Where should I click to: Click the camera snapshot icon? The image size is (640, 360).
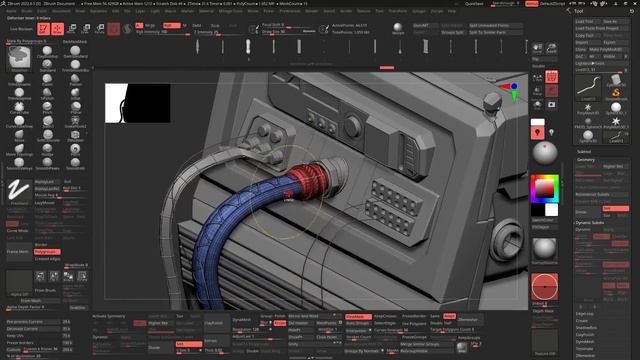(551, 104)
